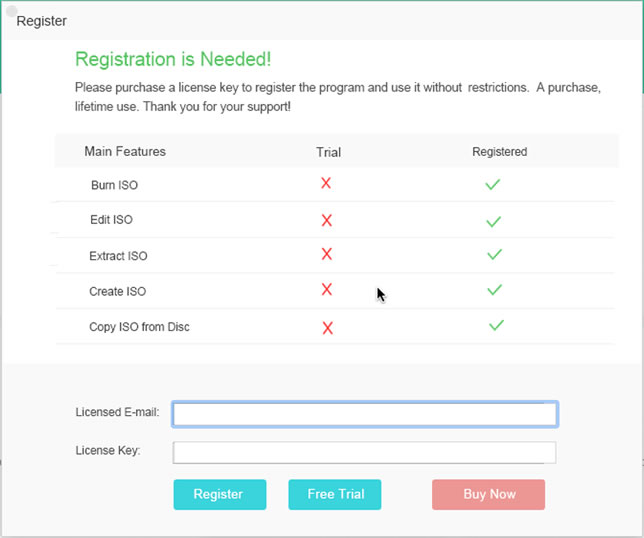Click the red X for Edit ISO trial

pyautogui.click(x=327, y=220)
